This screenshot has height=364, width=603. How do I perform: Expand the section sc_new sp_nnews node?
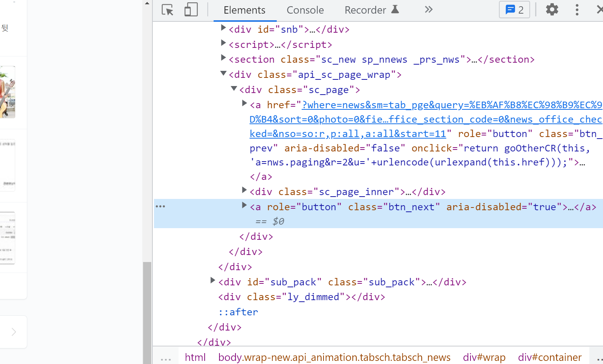pos(223,58)
